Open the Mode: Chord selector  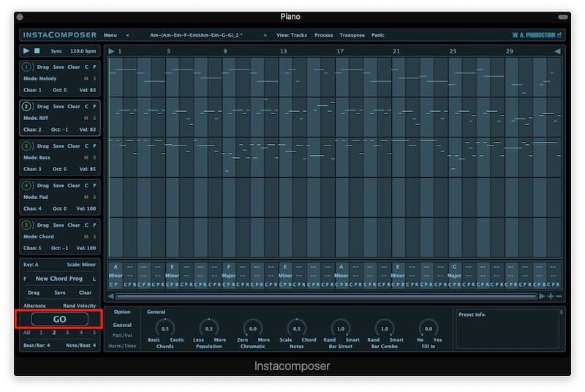click(39, 237)
